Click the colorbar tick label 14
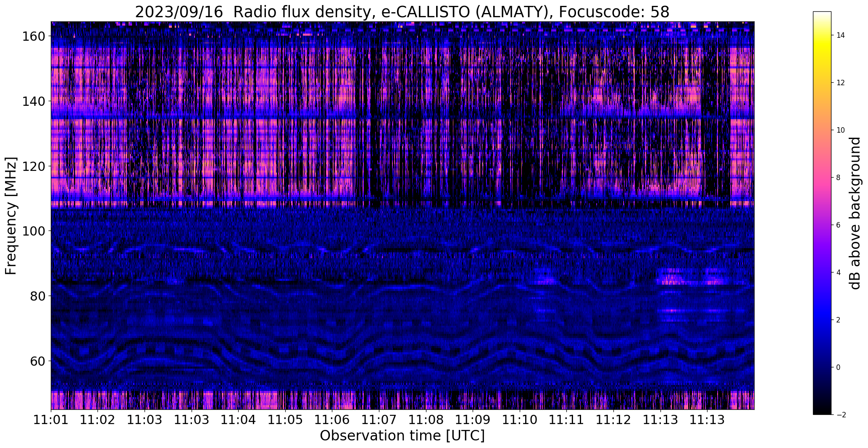This screenshot has height=448, width=868. click(841, 35)
